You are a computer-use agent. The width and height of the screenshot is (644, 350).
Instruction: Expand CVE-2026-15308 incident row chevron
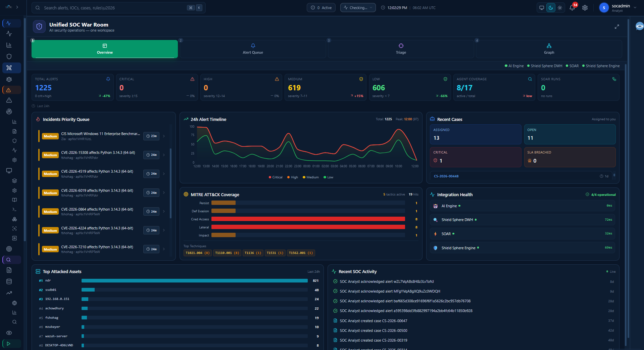[164, 155]
